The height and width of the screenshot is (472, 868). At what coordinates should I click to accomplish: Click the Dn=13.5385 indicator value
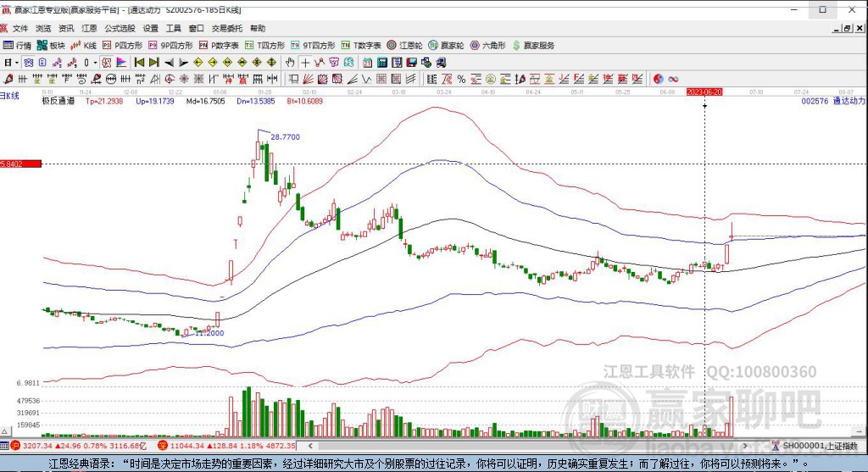(256, 101)
